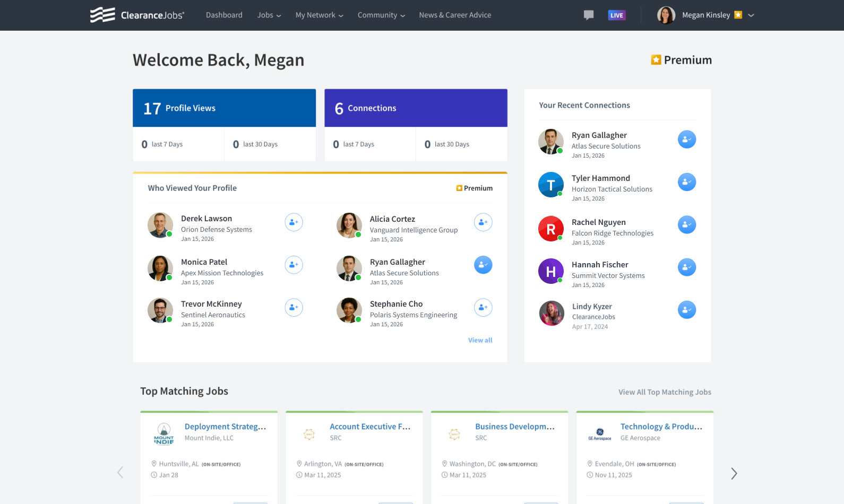Click Hannah Fischer's name in Recent Connections
844x504 pixels.
[x=600, y=265]
